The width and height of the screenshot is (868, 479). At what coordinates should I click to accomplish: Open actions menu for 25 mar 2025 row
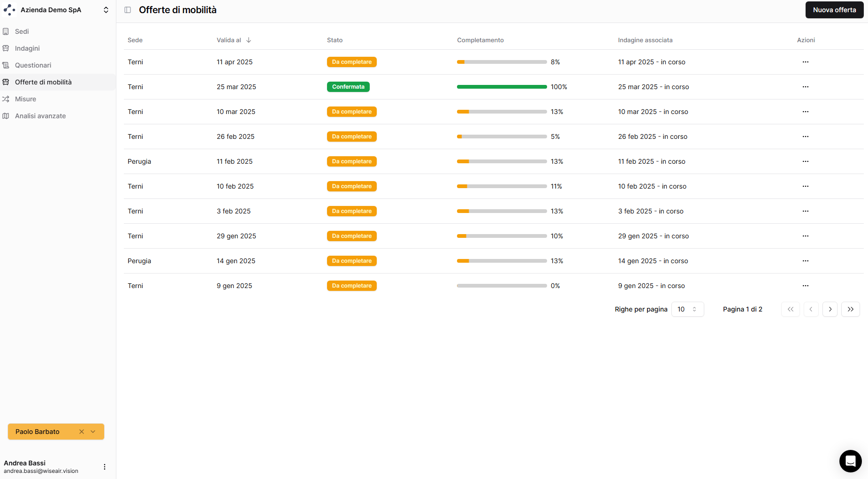(x=806, y=87)
